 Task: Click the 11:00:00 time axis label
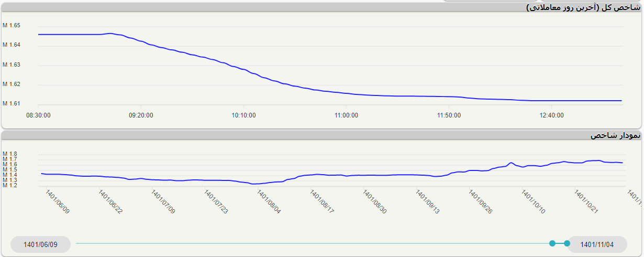(x=346, y=115)
